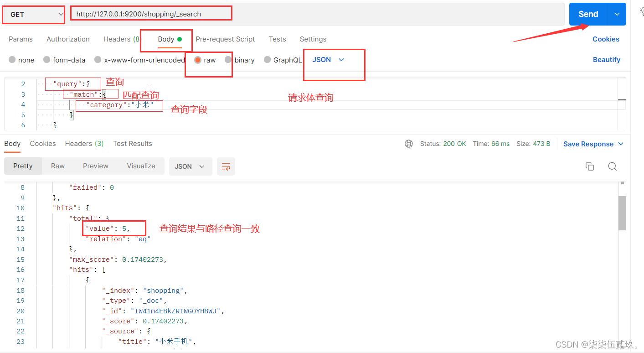The image size is (644, 353).
Task: Toggle the wrap lines icon
Action: pos(226,166)
